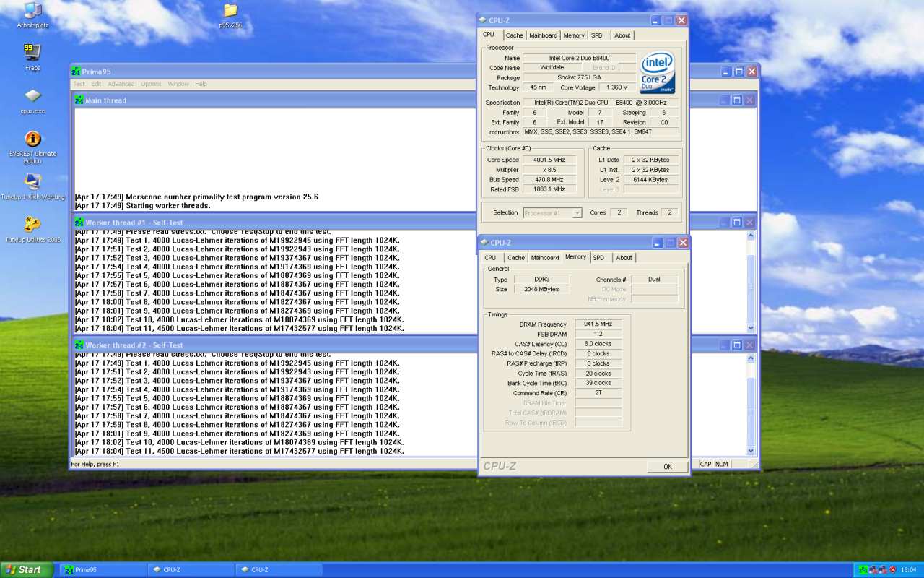Screen dimensions: 924x578
Task: Open the Start menu
Action: point(27,570)
